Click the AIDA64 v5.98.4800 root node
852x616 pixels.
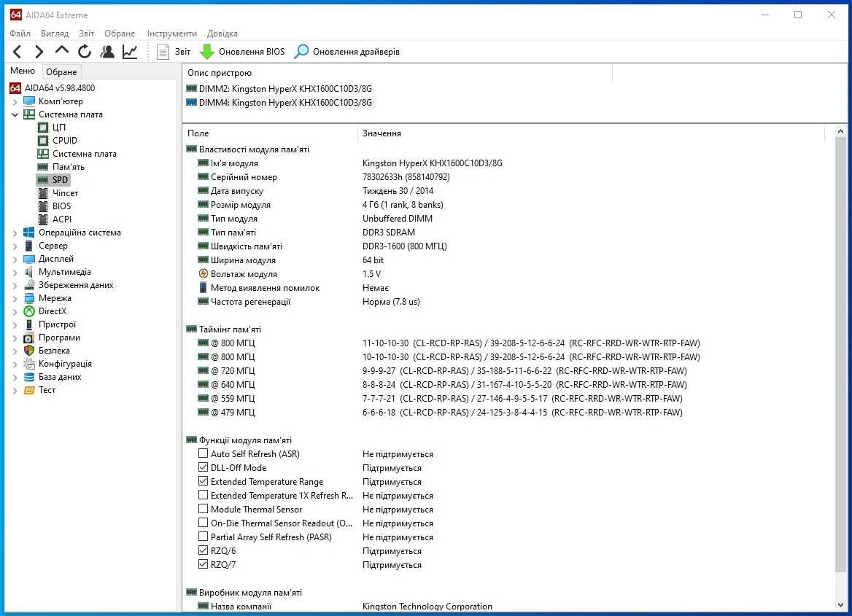60,88
